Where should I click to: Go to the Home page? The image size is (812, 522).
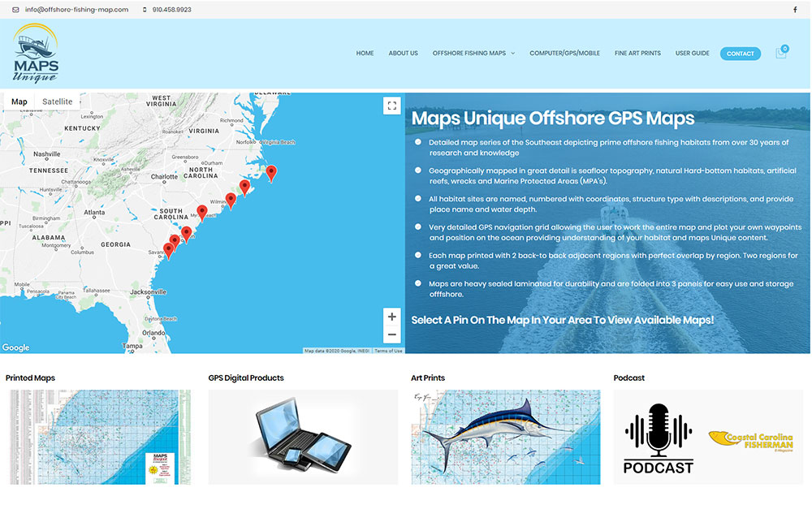[x=365, y=54]
